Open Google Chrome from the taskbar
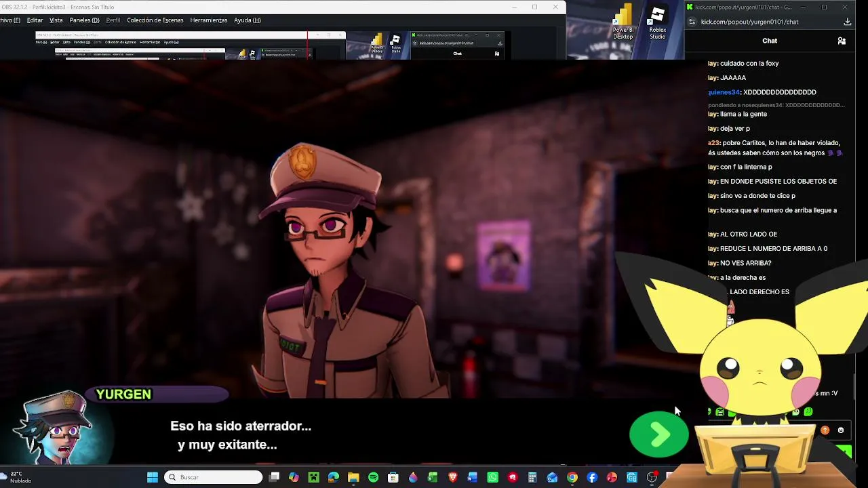Screen dimensions: 868x488 (572, 477)
